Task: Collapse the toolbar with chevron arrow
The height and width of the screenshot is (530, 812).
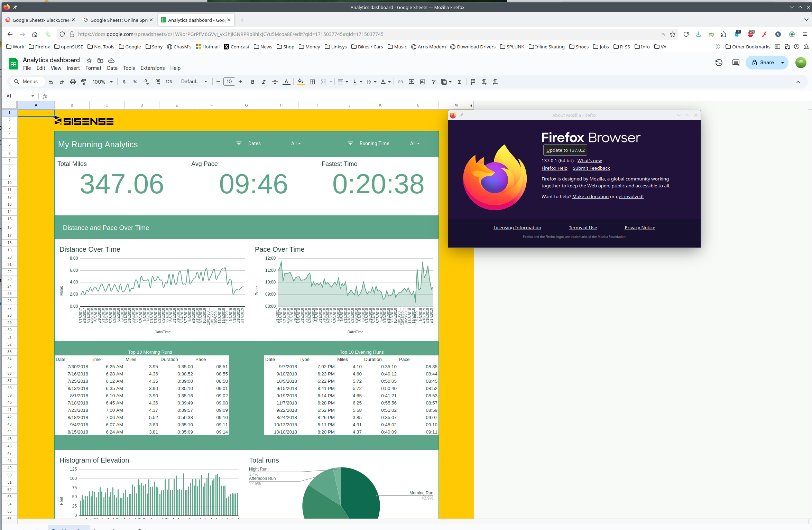Action: click(x=798, y=82)
